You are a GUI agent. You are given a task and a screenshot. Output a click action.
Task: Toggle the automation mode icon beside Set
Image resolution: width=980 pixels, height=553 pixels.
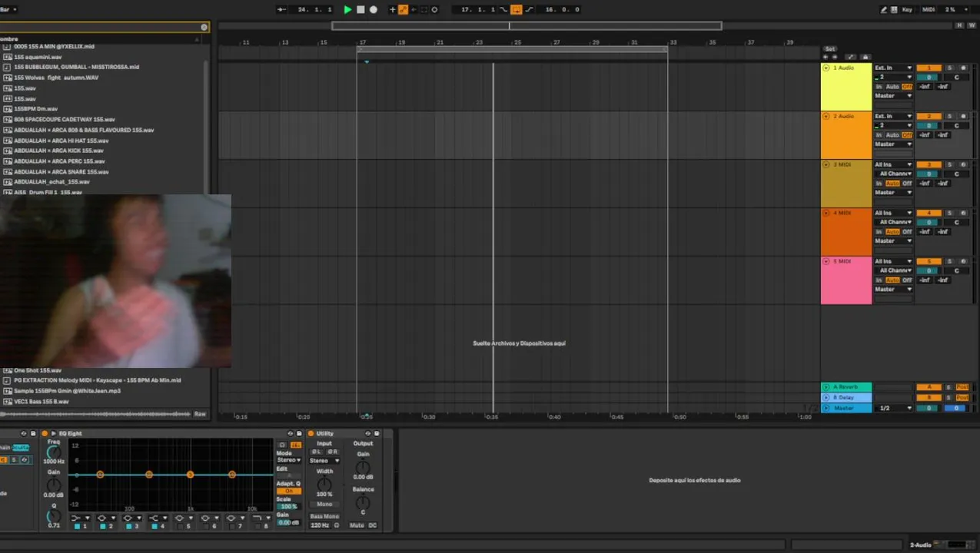(x=851, y=57)
